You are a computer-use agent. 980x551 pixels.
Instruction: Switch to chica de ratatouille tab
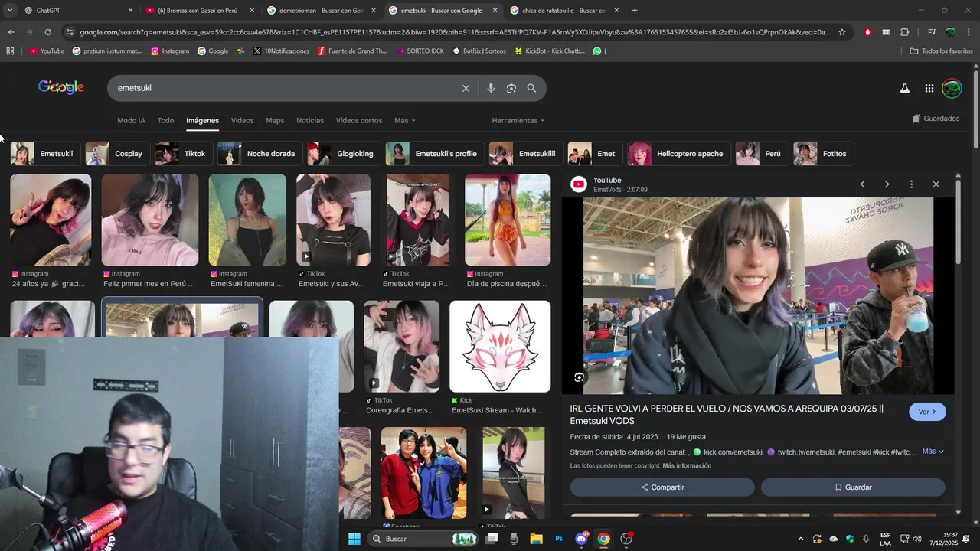[565, 11]
